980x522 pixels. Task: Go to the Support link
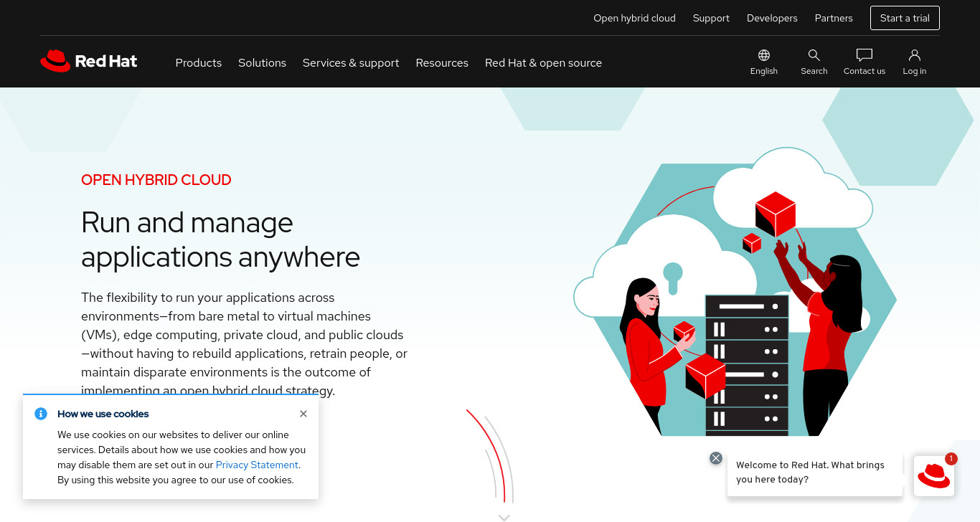coord(711,18)
